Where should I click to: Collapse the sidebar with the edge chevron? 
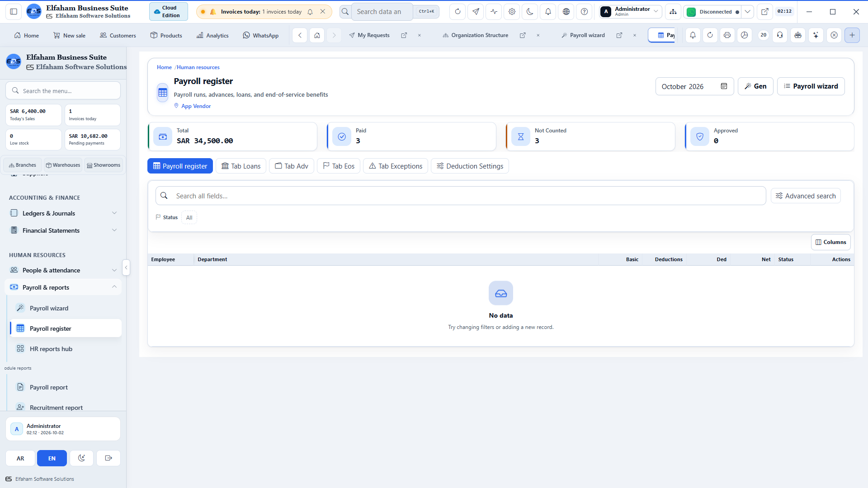click(x=126, y=268)
